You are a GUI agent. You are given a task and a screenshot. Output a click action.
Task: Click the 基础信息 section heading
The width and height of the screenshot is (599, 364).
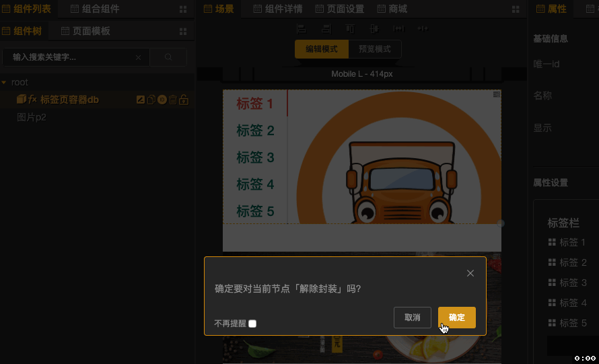tap(551, 38)
